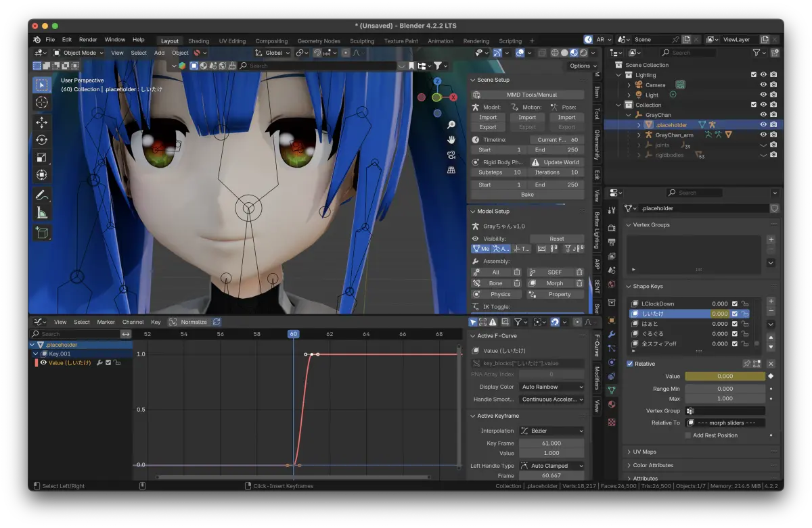The width and height of the screenshot is (812, 528).
Task: Open the Render properties tab
Action: click(612, 228)
